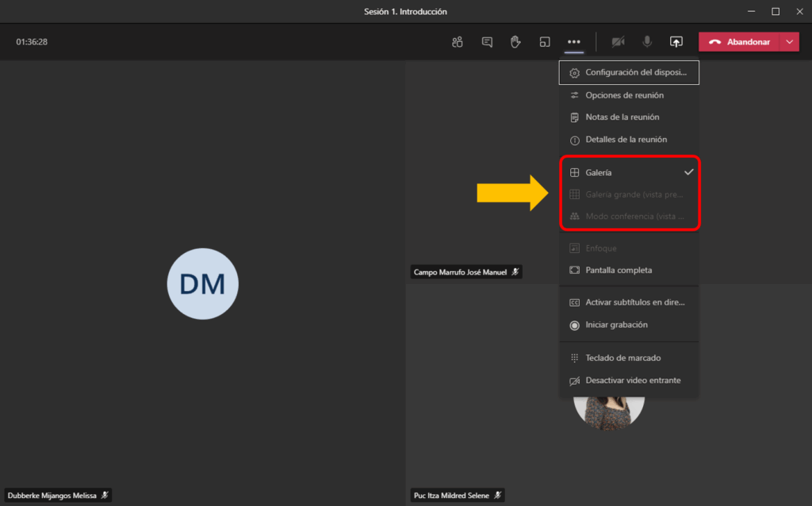
Task: Open Configuración del dispositivo
Action: click(x=630, y=73)
